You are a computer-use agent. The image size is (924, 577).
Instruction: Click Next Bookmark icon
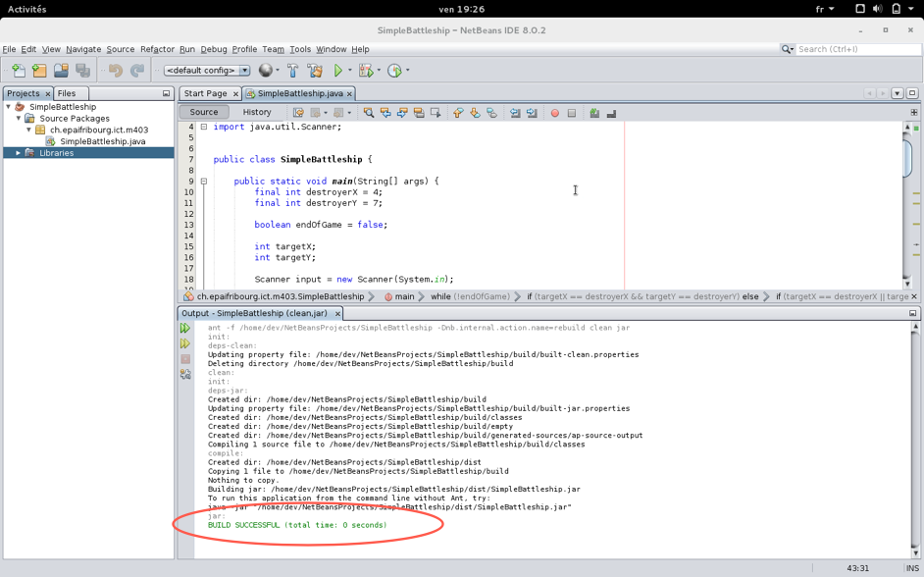[475, 113]
